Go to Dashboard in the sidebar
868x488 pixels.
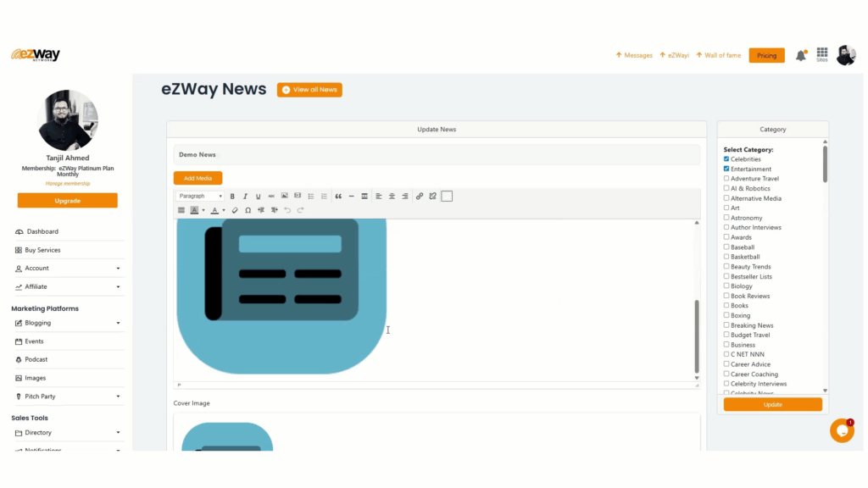(x=42, y=231)
